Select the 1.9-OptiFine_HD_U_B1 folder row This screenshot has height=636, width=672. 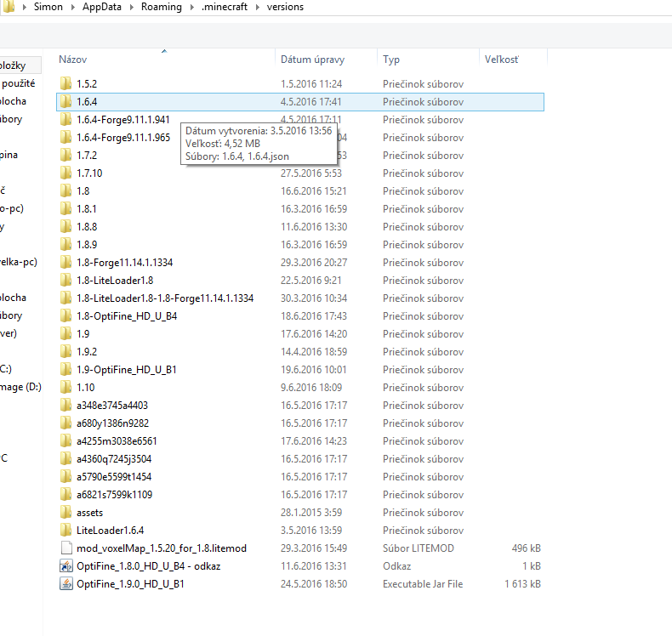tap(126, 370)
